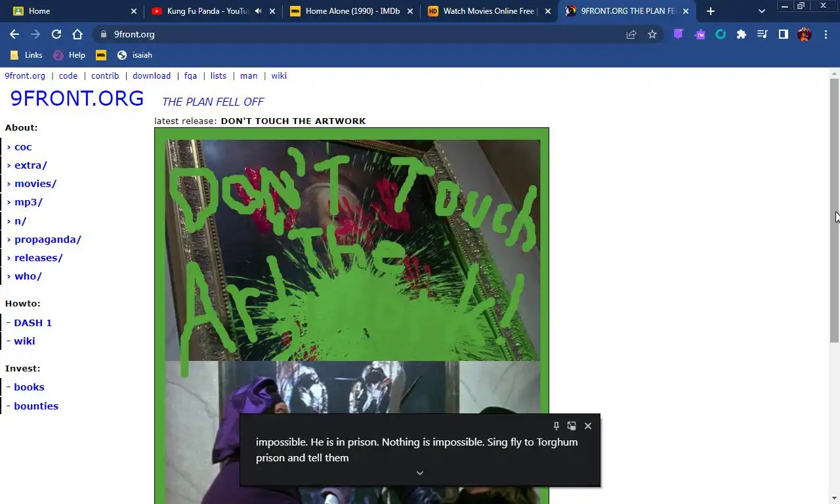Open the code nav link
The width and height of the screenshot is (840, 504).
tap(68, 75)
